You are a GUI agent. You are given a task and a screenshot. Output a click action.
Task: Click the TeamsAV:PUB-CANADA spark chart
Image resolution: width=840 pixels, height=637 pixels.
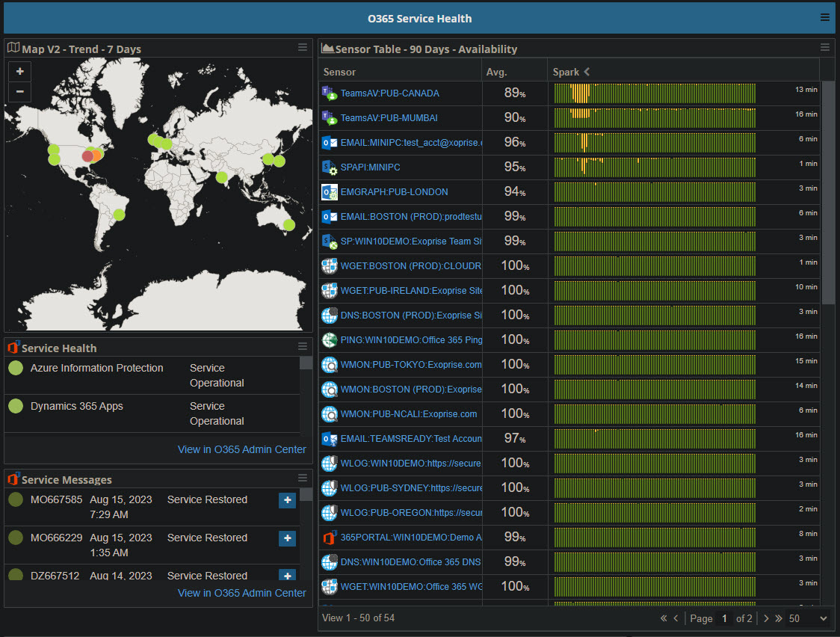[655, 93]
